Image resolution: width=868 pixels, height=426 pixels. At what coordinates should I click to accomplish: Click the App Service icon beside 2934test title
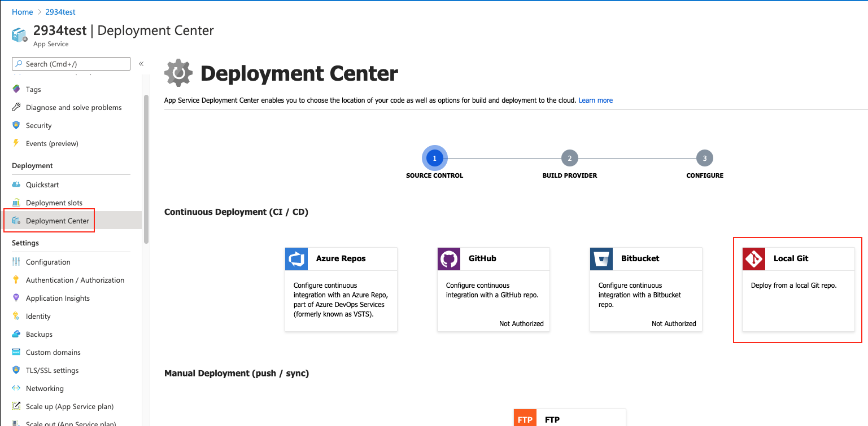click(20, 35)
